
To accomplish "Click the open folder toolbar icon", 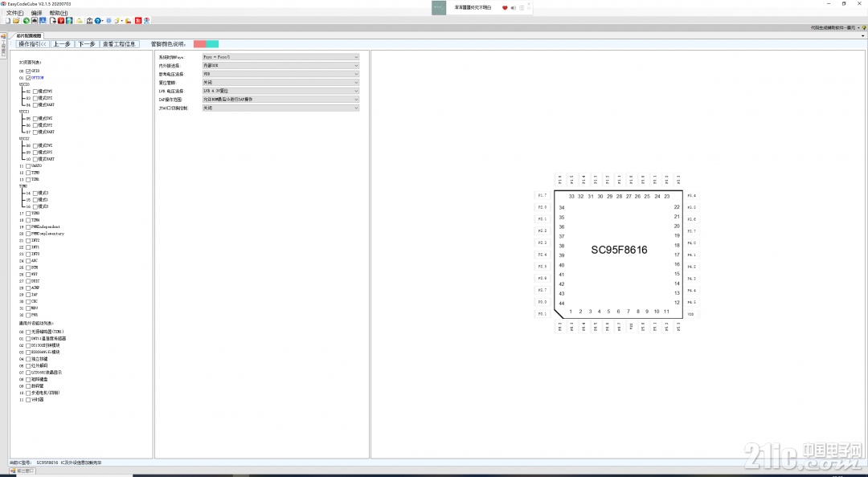I will coord(17,20).
